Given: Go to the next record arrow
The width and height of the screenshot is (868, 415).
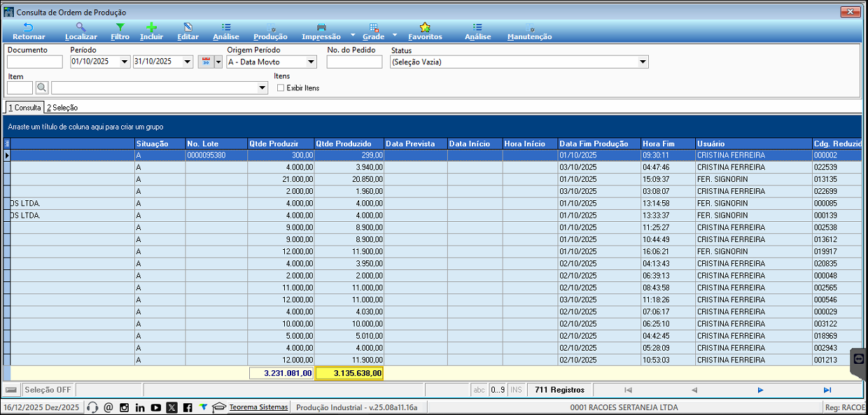Looking at the screenshot, I should click(x=760, y=390).
